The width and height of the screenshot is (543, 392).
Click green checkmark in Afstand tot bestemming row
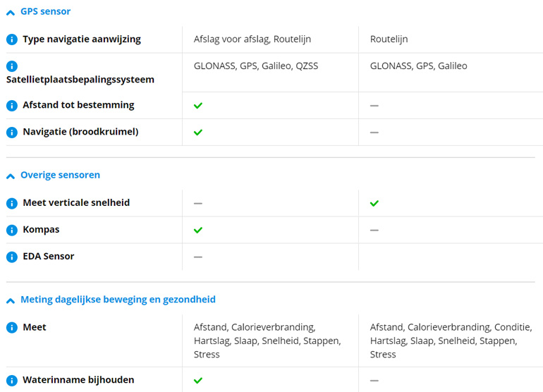tap(198, 105)
